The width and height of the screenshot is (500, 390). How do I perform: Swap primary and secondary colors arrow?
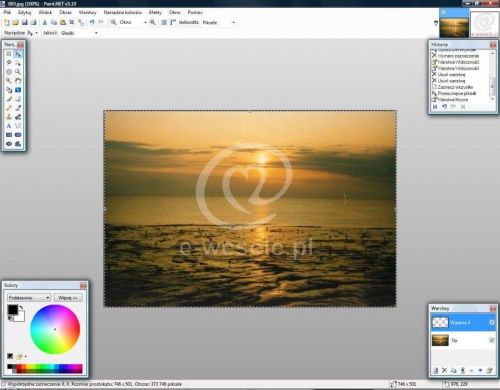[x=21, y=307]
